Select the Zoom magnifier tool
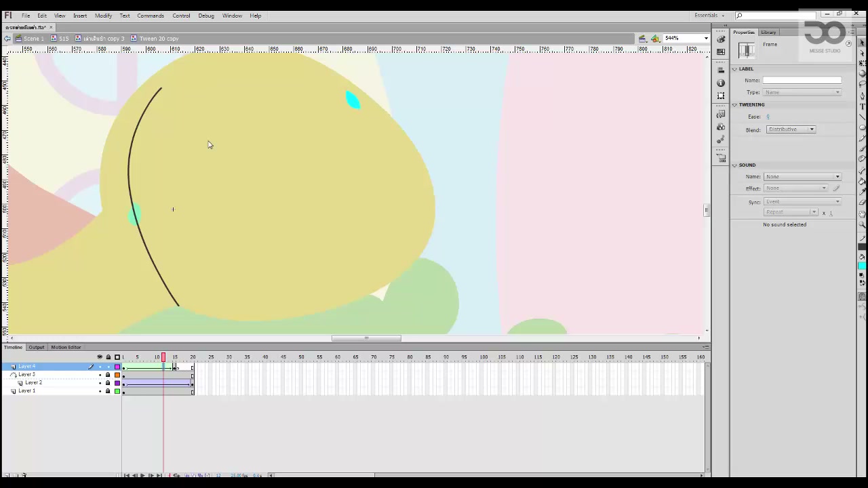 [862, 224]
